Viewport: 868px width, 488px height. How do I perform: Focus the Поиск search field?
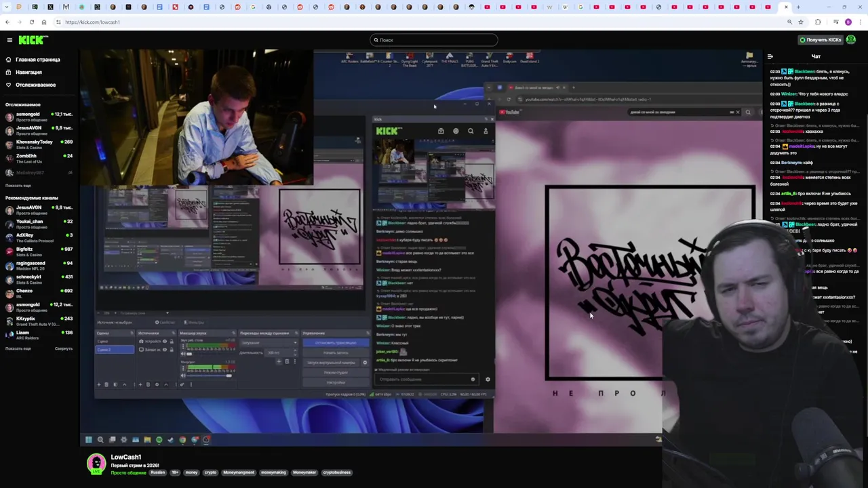(434, 40)
